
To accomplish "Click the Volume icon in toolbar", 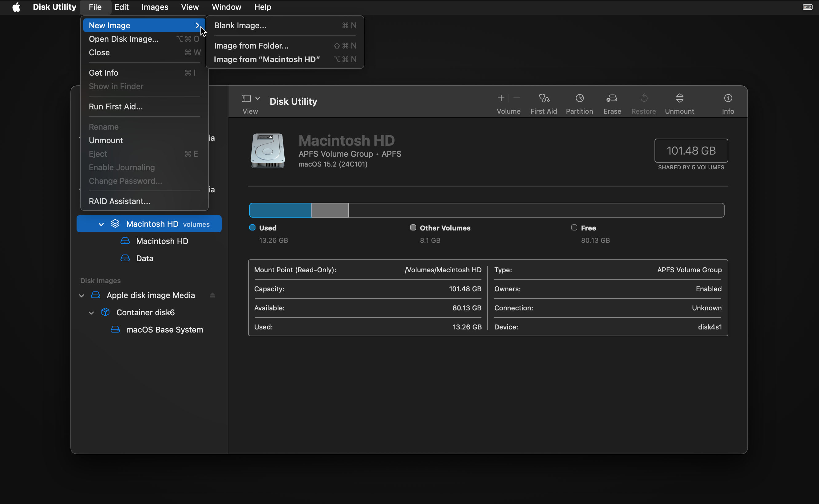I will pyautogui.click(x=508, y=102).
